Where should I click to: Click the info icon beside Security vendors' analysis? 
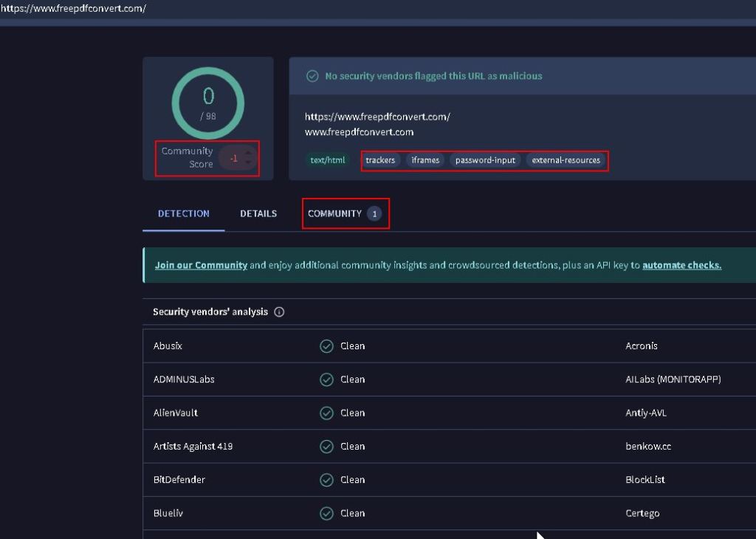[279, 312]
